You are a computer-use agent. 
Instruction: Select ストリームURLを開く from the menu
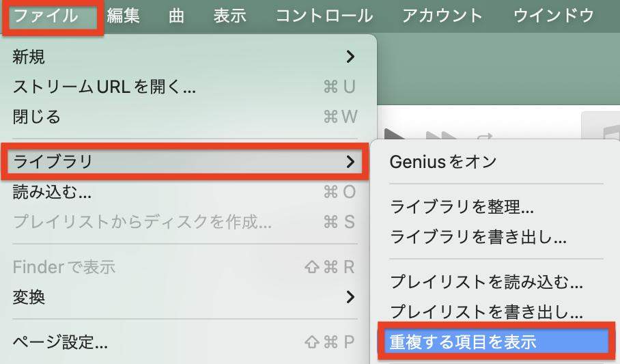tap(104, 87)
